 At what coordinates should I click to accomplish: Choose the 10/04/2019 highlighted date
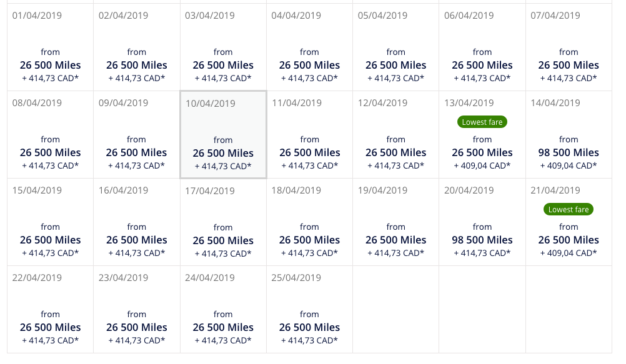(223, 134)
